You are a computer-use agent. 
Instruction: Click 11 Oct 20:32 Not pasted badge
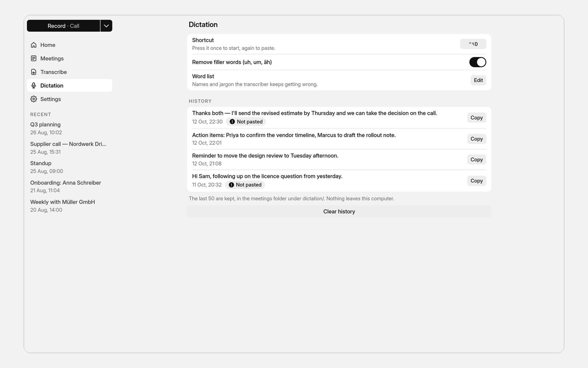click(245, 185)
